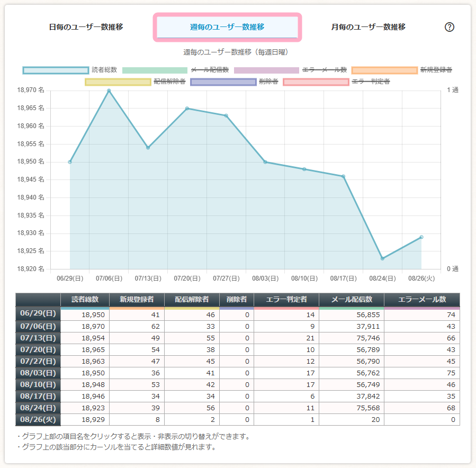Select the 07/20(日) table row header
The height and width of the screenshot is (468, 476).
click(x=38, y=349)
